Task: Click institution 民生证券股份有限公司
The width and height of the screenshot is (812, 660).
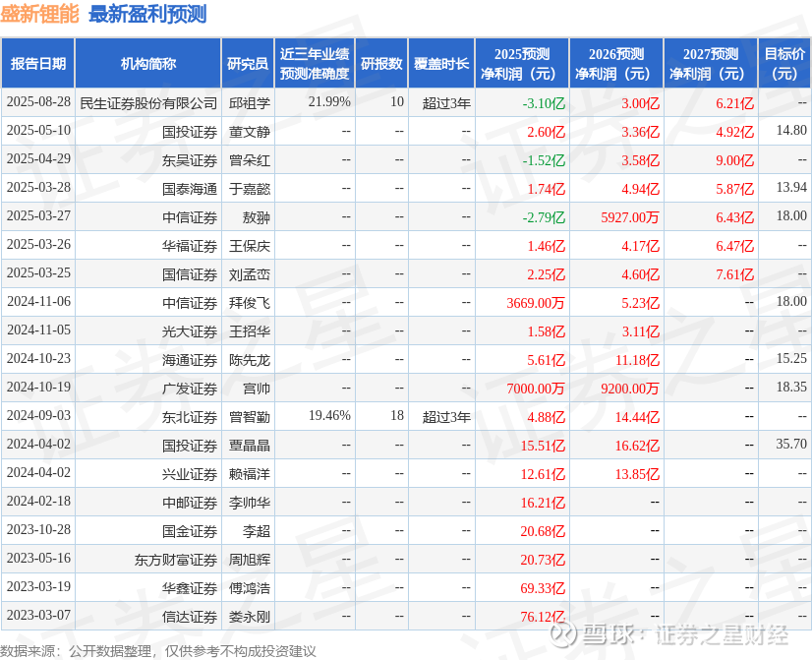Action: pyautogui.click(x=148, y=103)
